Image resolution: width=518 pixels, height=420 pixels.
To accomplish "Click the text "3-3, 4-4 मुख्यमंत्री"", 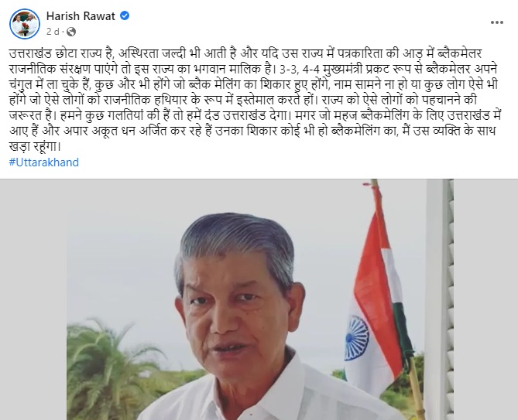I will (x=322, y=70).
